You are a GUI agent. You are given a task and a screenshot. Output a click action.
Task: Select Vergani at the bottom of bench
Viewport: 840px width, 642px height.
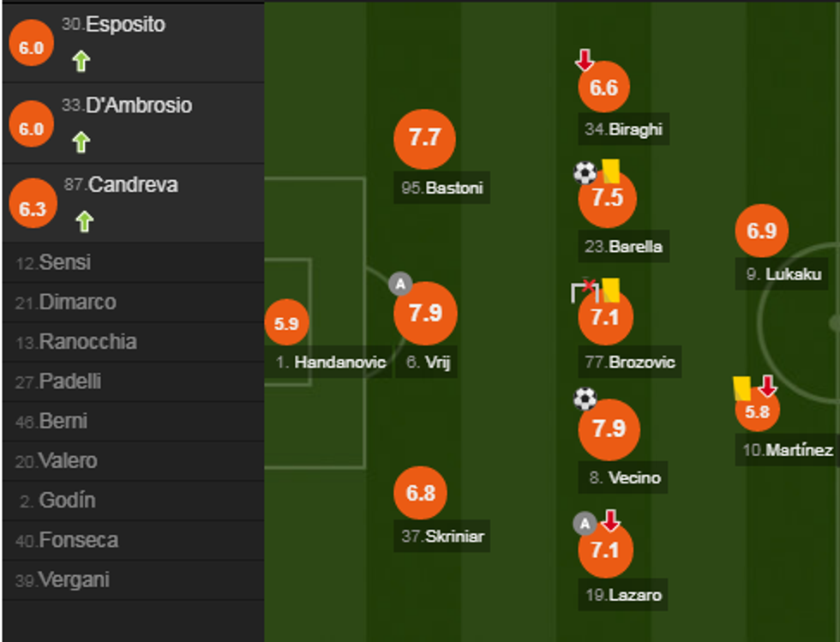coord(74,580)
